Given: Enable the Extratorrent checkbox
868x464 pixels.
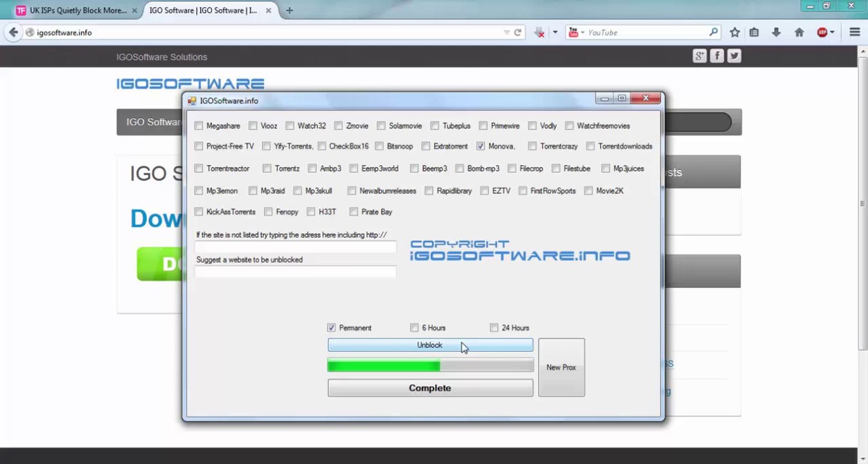Looking at the screenshot, I should coord(426,146).
